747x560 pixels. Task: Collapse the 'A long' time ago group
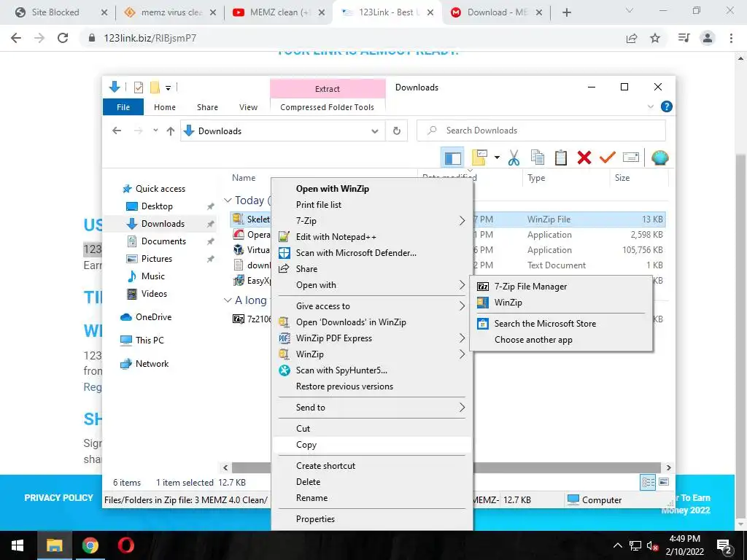click(228, 300)
